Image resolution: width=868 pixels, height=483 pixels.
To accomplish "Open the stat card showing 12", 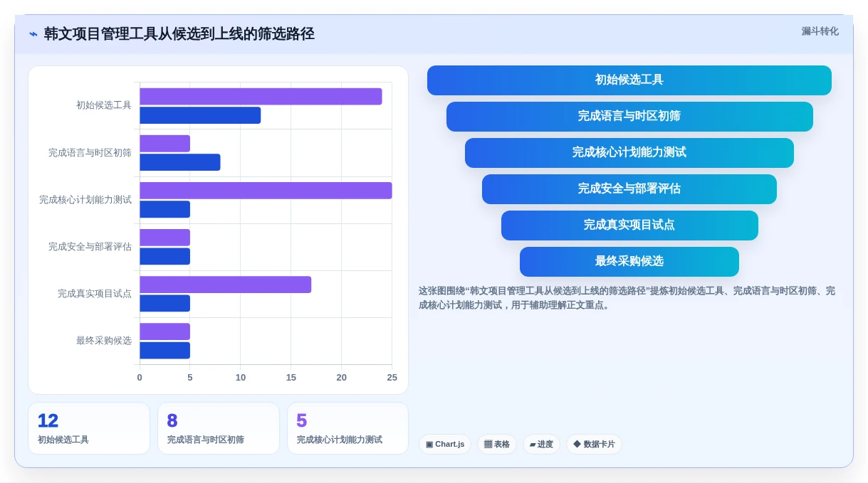I will click(x=89, y=428).
